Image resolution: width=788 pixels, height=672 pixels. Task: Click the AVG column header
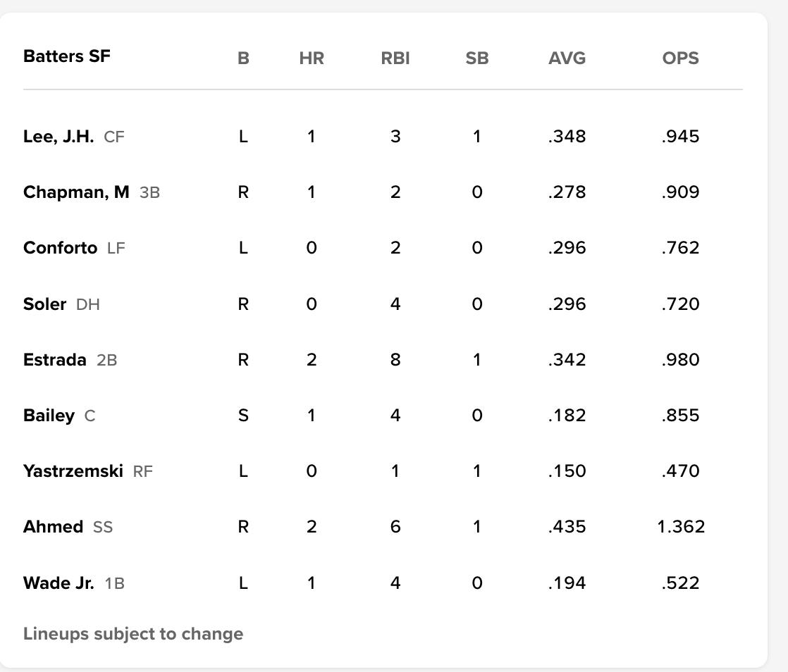[567, 58]
